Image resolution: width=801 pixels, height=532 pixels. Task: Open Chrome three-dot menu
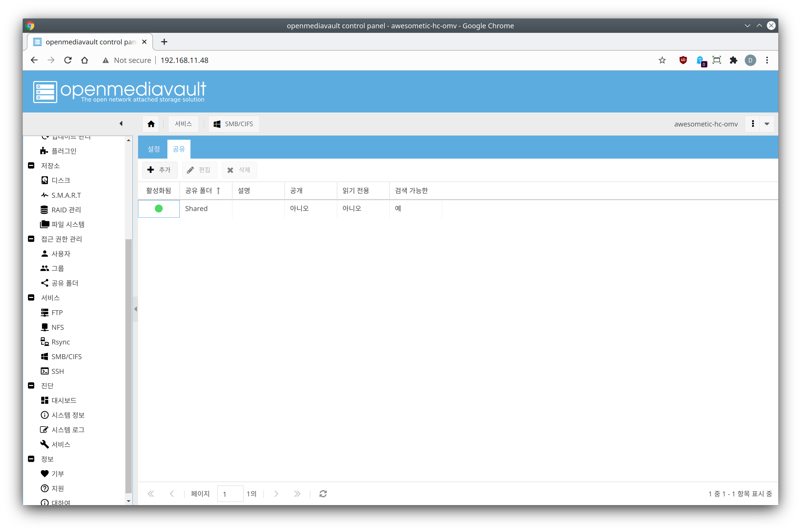[x=767, y=60]
